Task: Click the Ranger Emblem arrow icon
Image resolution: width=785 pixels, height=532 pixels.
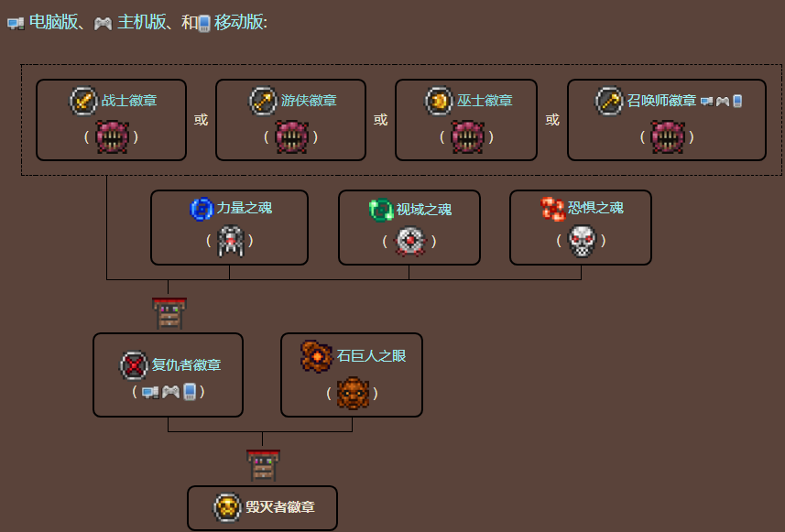Action: click(x=262, y=101)
